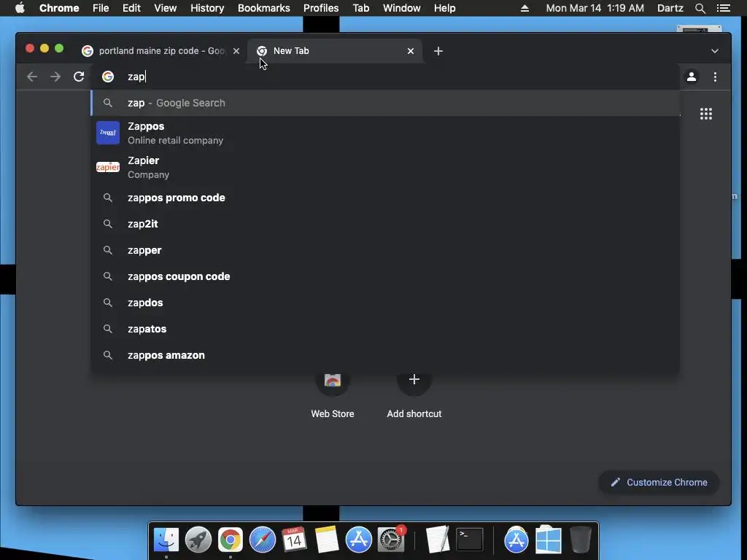Click the Spotlight search icon
Viewport: 747px width, 560px height.
[700, 8]
